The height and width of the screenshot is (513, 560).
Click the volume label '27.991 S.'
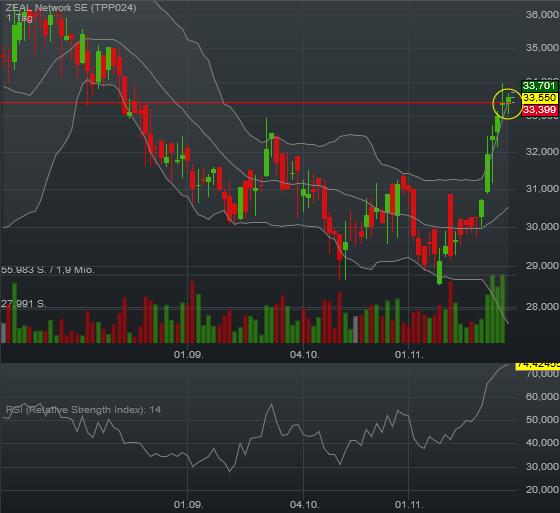tap(24, 304)
